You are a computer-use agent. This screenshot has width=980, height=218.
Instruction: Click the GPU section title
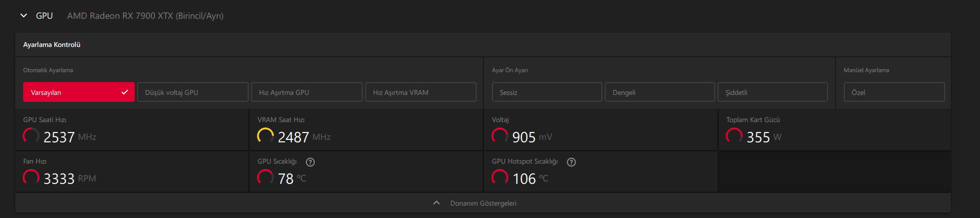point(44,16)
